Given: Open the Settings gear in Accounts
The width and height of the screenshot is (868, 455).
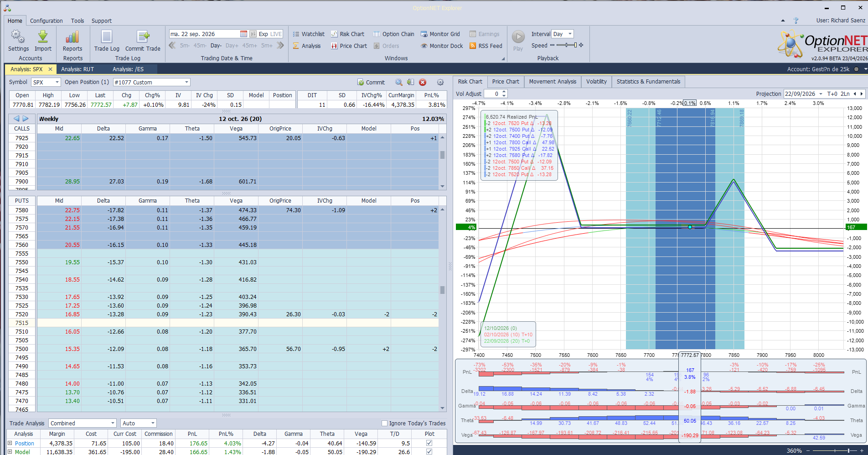Looking at the screenshot, I should point(18,41).
